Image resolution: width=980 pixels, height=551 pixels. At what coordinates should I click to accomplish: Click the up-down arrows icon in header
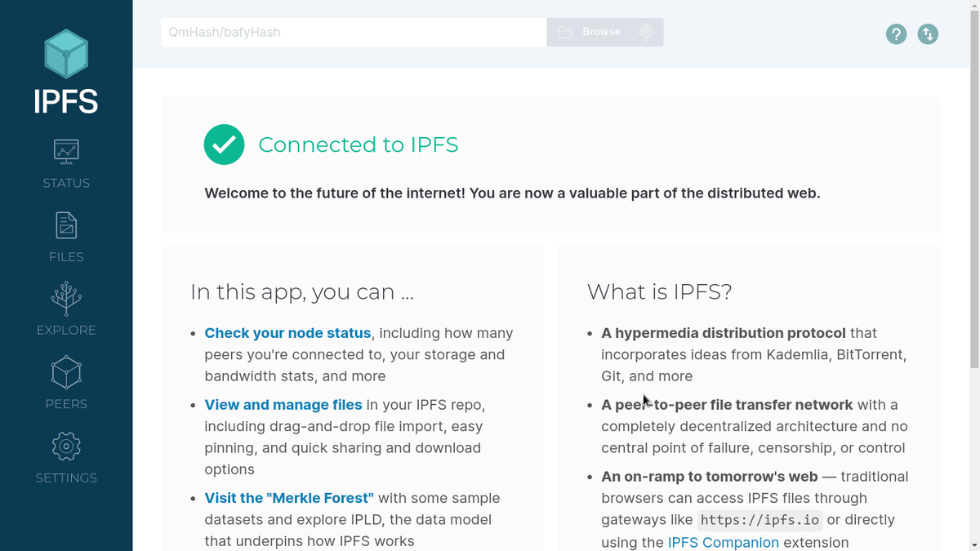point(928,33)
